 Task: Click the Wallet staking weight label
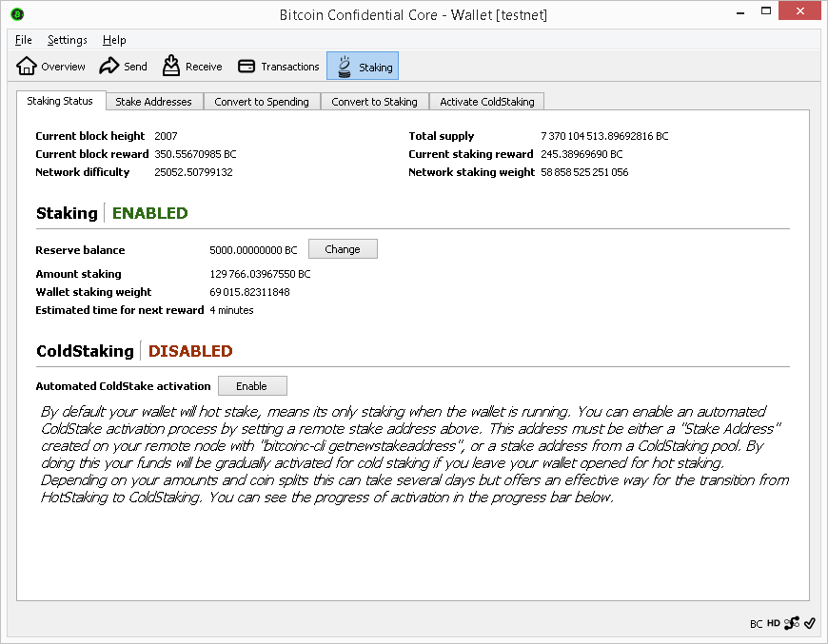tap(93, 292)
